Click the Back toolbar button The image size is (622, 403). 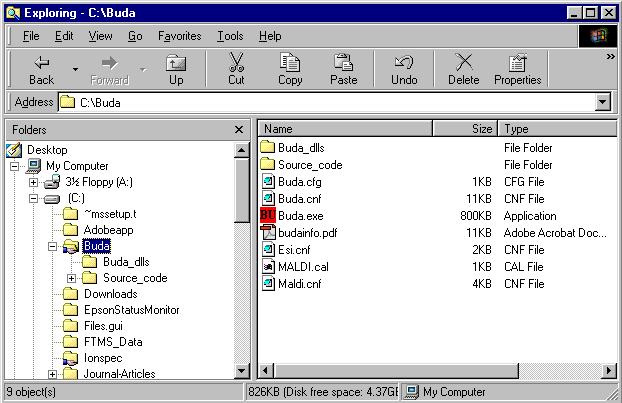coord(41,70)
